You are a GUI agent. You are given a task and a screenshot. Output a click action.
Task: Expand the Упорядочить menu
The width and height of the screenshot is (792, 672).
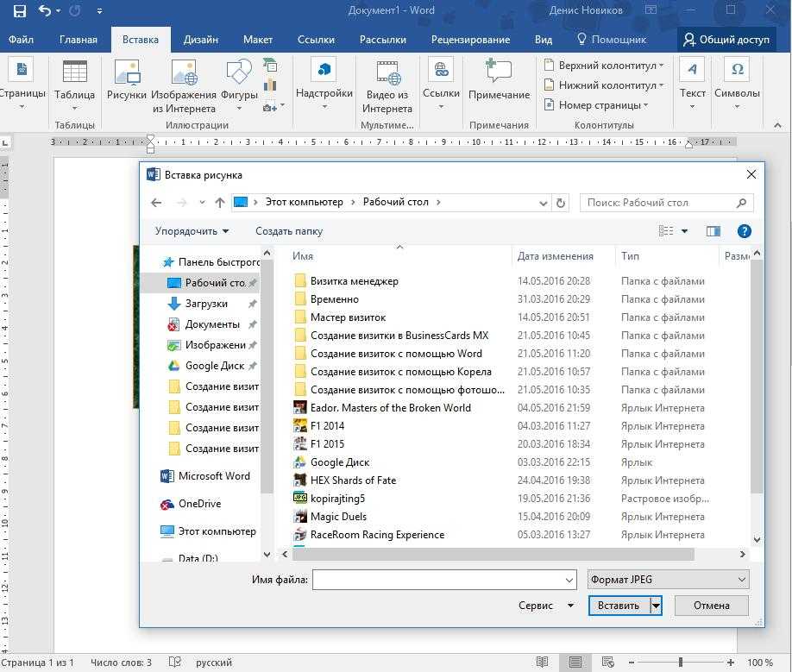coord(192,231)
